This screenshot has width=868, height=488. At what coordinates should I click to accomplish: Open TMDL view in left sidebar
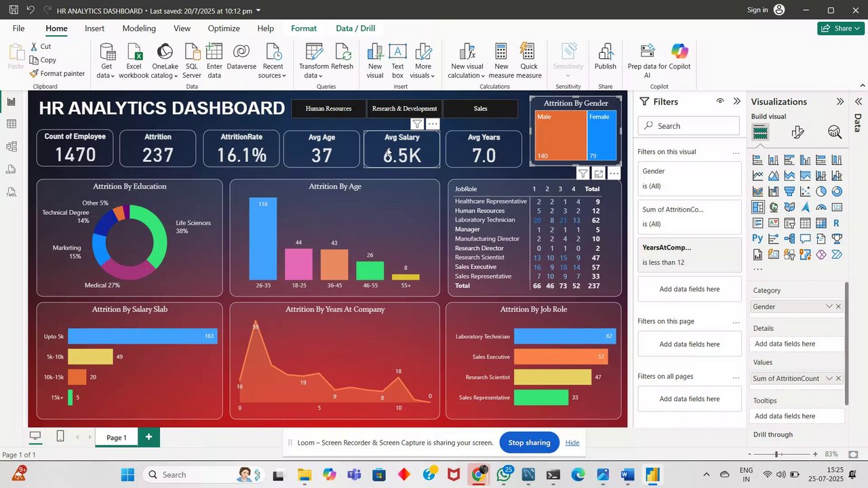click(x=12, y=192)
